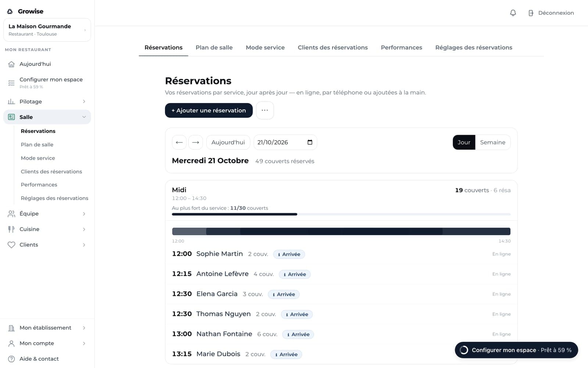Open La Maison Gourmande restaurant switcher

[47, 30]
